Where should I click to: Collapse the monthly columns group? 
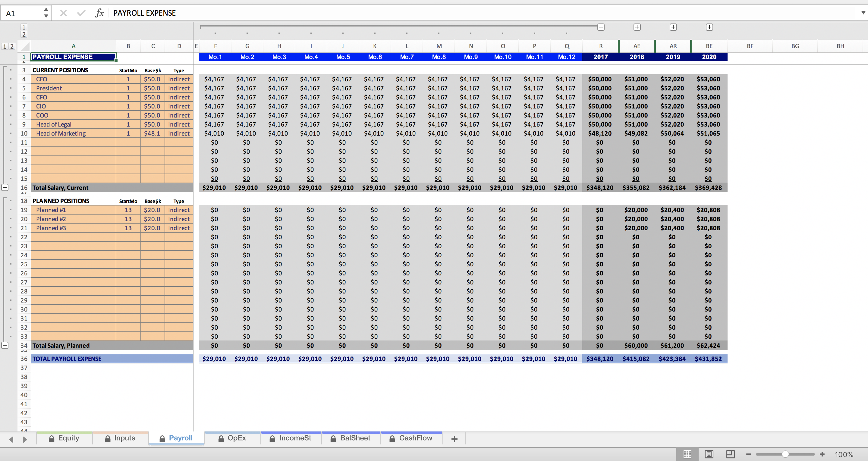click(x=601, y=27)
